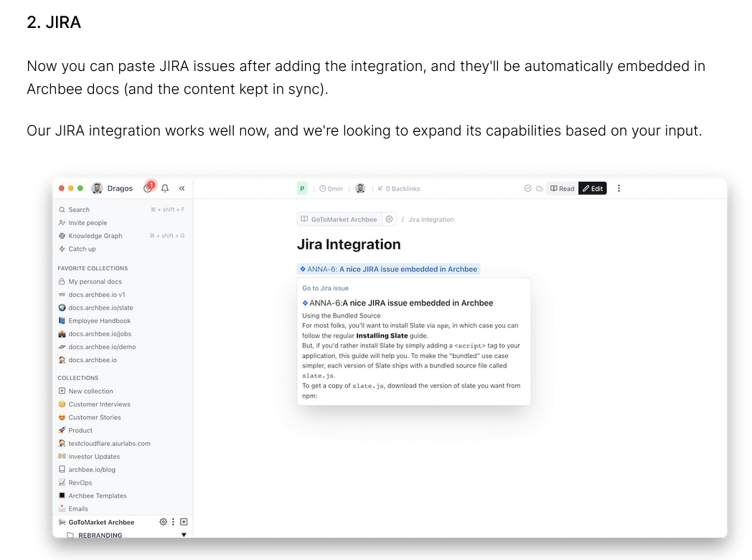The height and width of the screenshot is (560, 752).
Task: Switch to Read mode
Action: (x=562, y=189)
